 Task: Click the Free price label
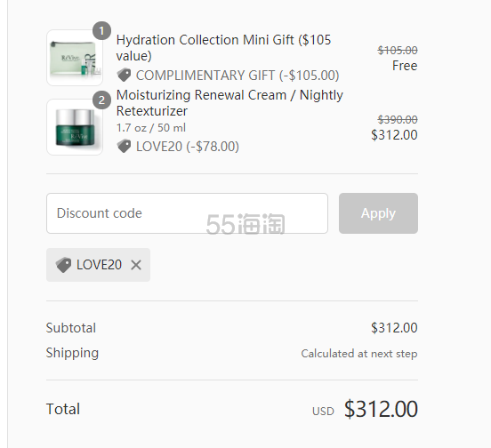(x=405, y=66)
